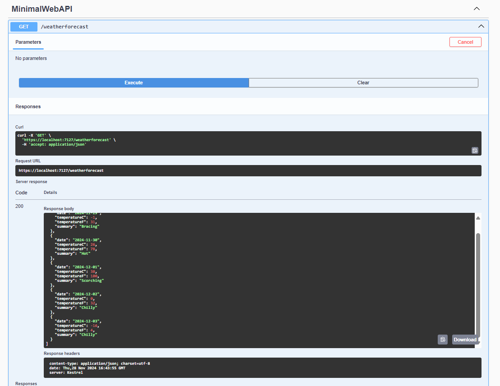This screenshot has width=500, height=386.
Task: Click the MinimalWebAPI heading text
Action: click(42, 9)
